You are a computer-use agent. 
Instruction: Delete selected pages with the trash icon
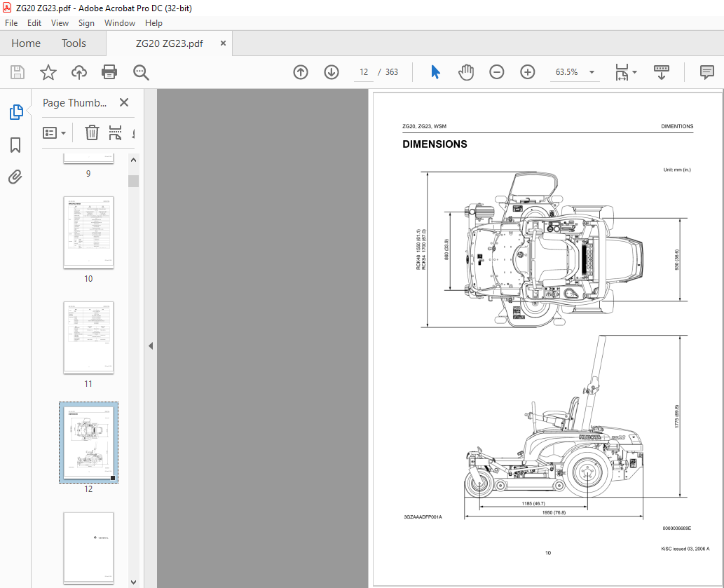[x=92, y=133]
